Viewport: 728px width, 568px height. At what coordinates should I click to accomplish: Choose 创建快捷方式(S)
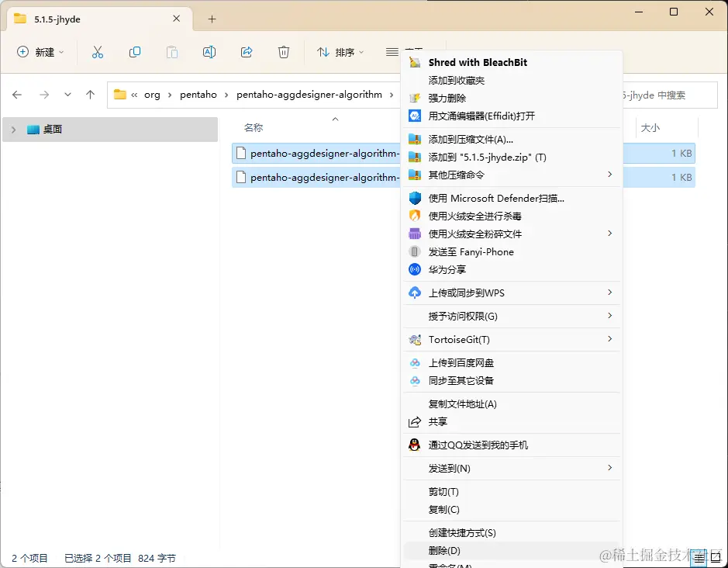pos(512,533)
